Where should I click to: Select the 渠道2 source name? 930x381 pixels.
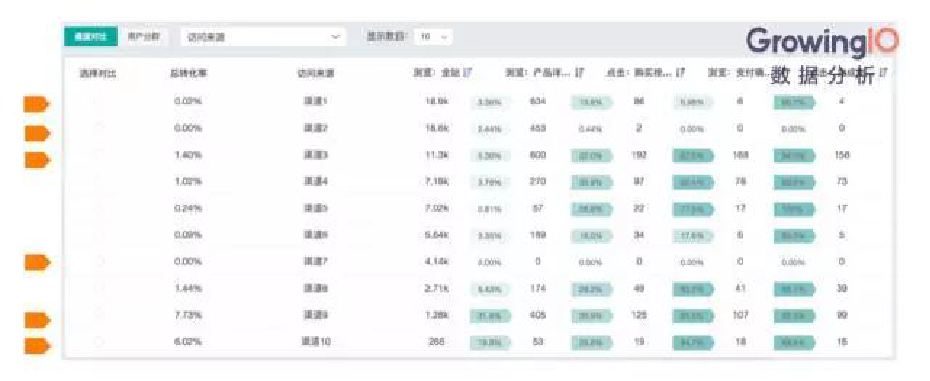[316, 128]
